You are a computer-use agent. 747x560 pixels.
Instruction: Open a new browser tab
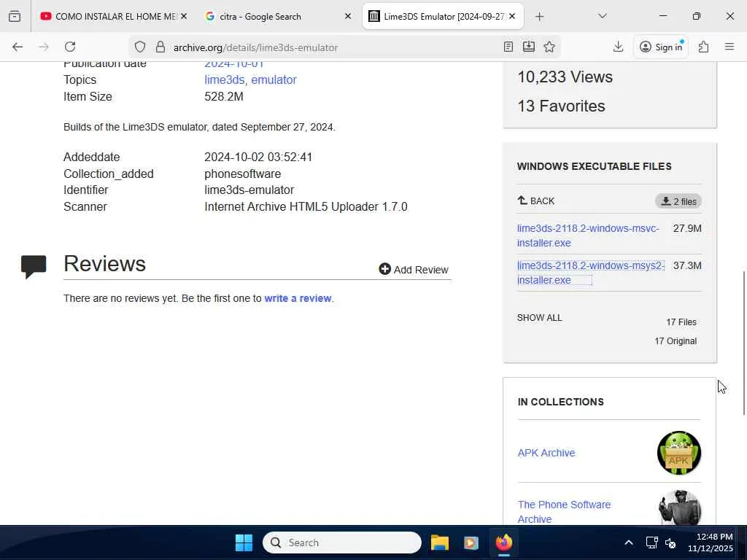click(x=539, y=17)
